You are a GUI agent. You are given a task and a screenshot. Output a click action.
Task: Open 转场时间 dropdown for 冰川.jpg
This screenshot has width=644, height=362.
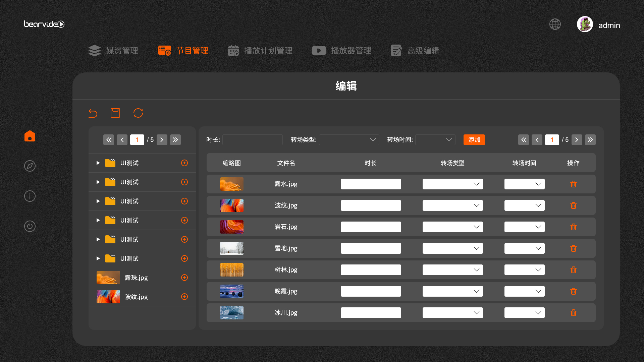(x=525, y=313)
